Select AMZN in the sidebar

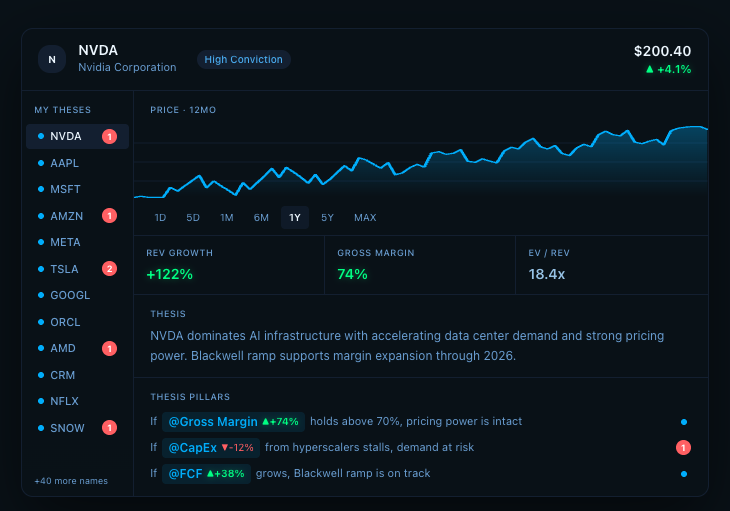[77, 216]
